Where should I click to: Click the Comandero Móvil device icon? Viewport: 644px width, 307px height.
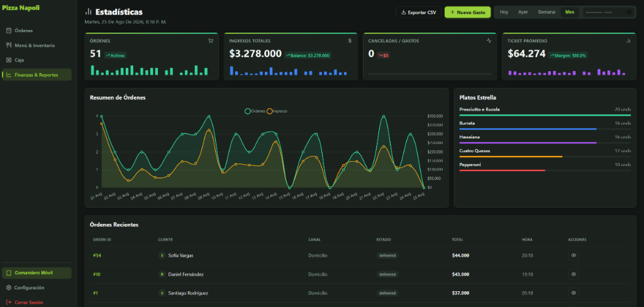pos(9,273)
